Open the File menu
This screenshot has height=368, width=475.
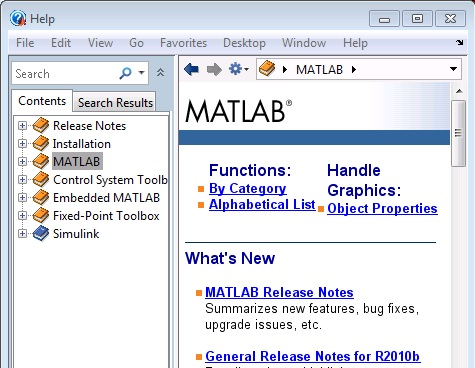tap(25, 43)
